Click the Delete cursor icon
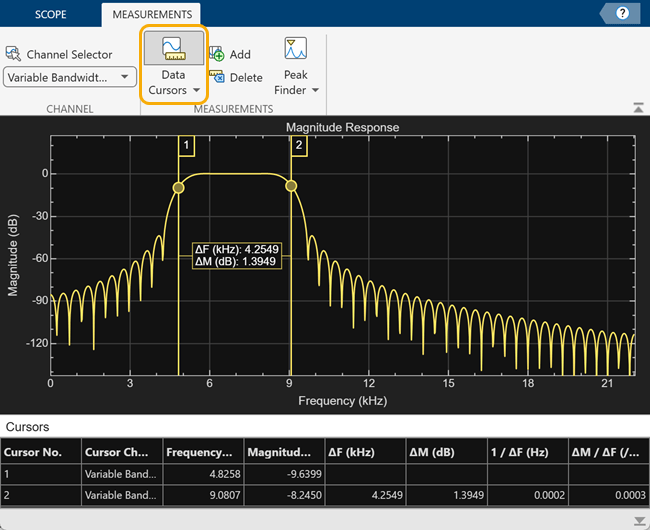The height and width of the screenshot is (530, 650). [x=216, y=77]
